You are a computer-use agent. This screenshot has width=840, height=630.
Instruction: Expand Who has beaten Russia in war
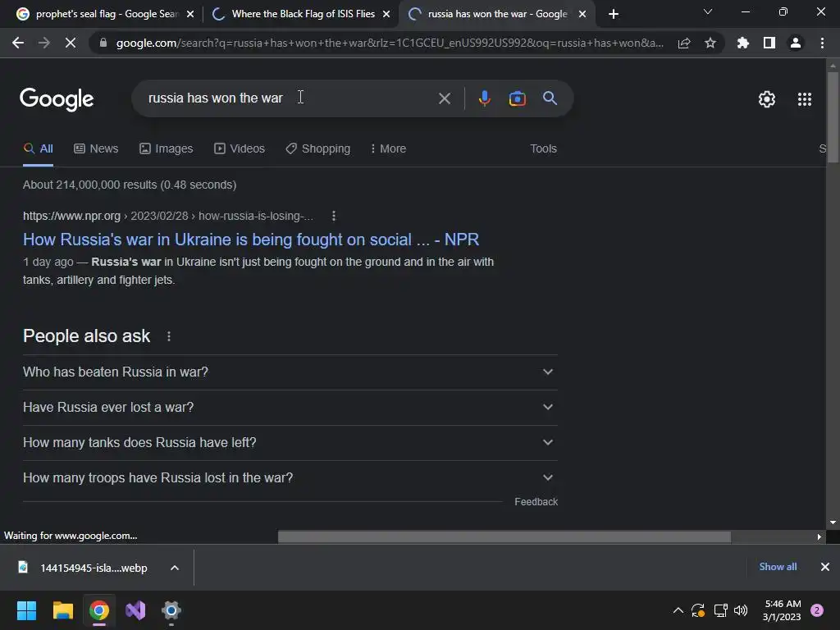[290, 372]
